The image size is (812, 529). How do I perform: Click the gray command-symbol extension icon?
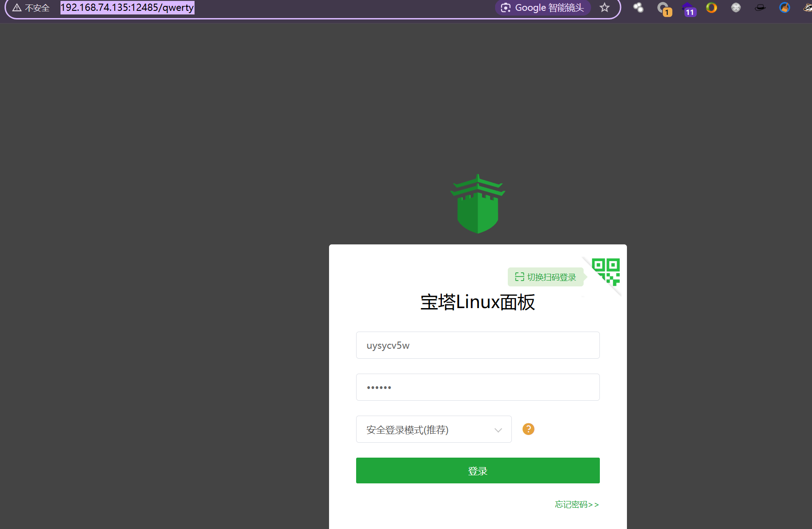pyautogui.click(x=736, y=8)
